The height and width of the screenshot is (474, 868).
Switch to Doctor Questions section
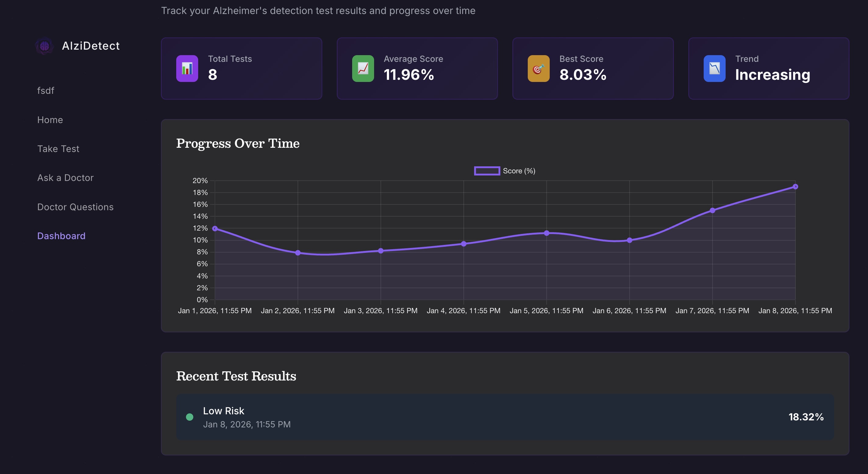pyautogui.click(x=75, y=207)
